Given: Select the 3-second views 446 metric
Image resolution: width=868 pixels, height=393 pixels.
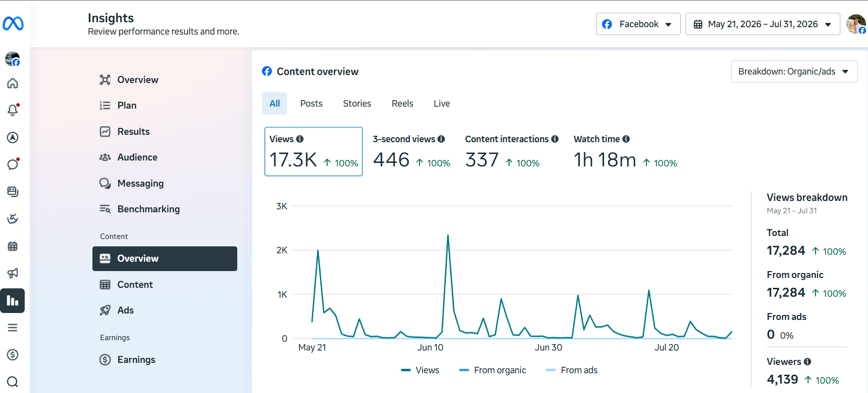Looking at the screenshot, I should pyautogui.click(x=411, y=152).
